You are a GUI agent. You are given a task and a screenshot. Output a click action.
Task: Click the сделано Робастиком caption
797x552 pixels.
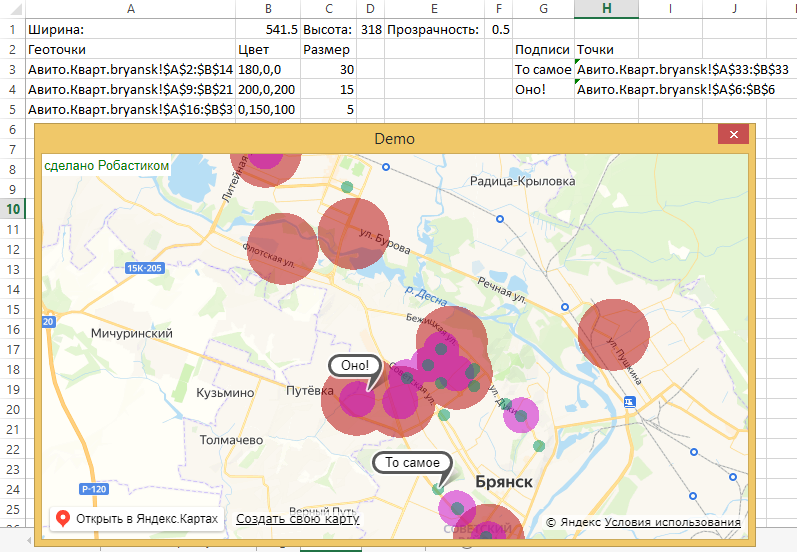(106, 166)
